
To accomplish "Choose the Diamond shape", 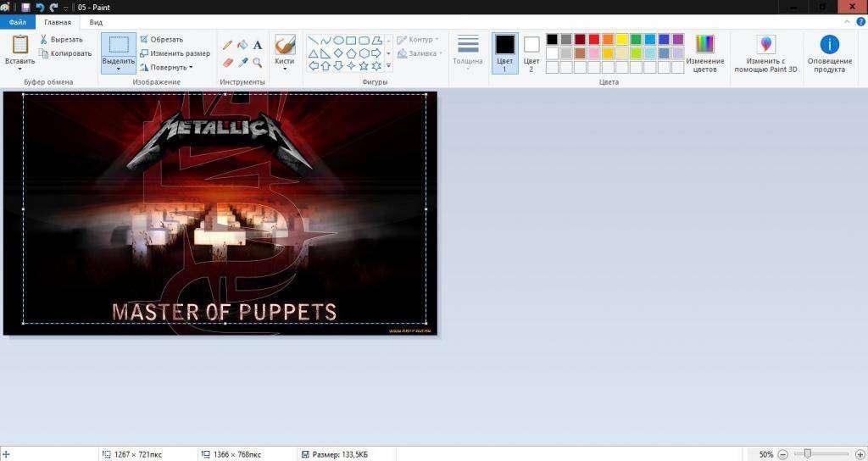I will click(x=338, y=53).
